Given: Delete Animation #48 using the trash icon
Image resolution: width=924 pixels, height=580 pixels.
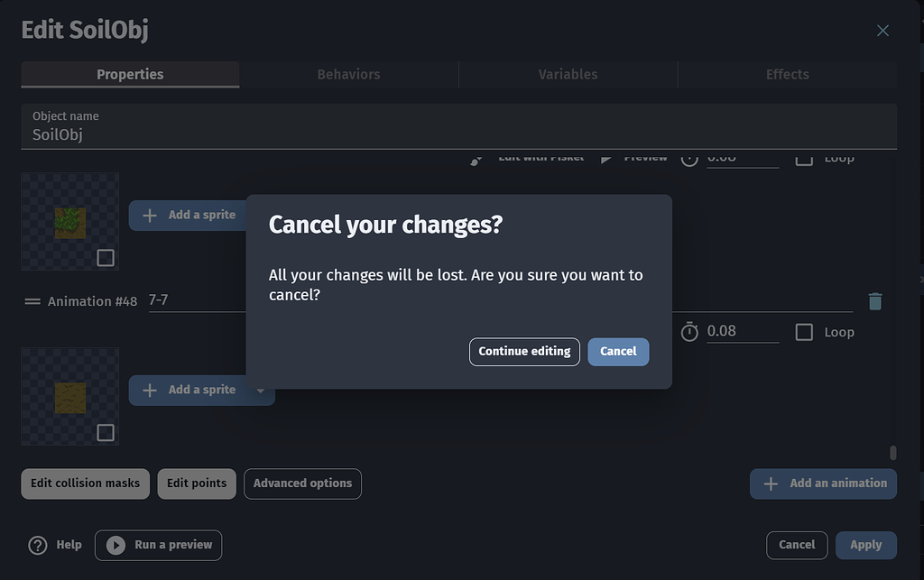Looking at the screenshot, I should tap(874, 300).
